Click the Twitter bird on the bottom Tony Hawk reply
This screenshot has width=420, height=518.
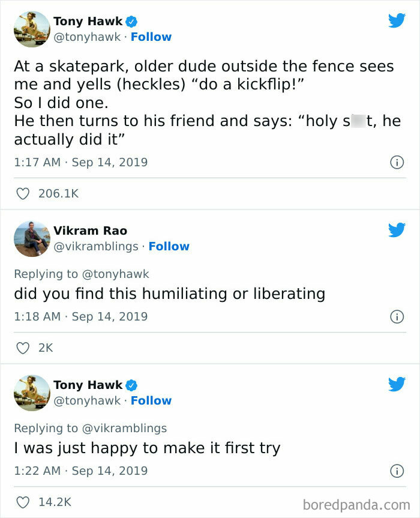click(397, 384)
